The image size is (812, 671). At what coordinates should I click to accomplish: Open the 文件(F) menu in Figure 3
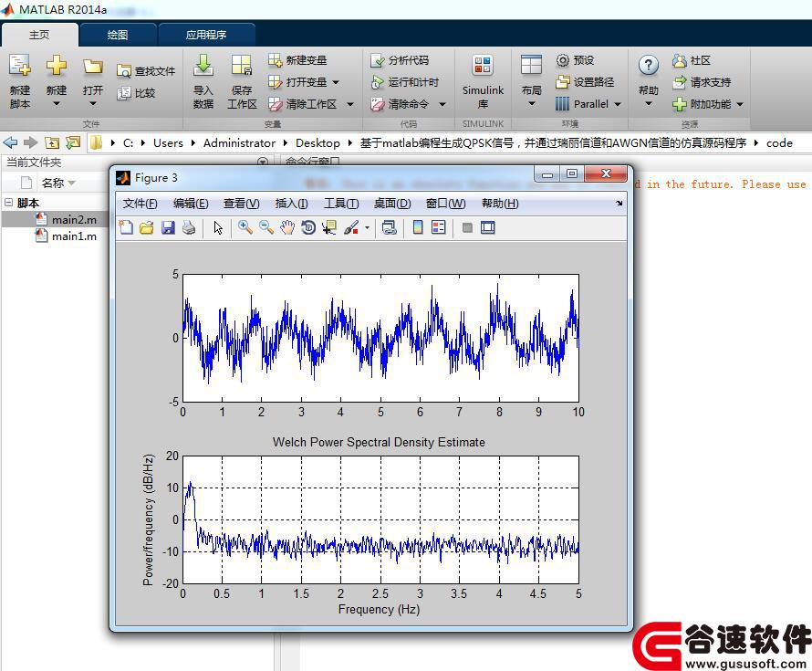tap(140, 203)
